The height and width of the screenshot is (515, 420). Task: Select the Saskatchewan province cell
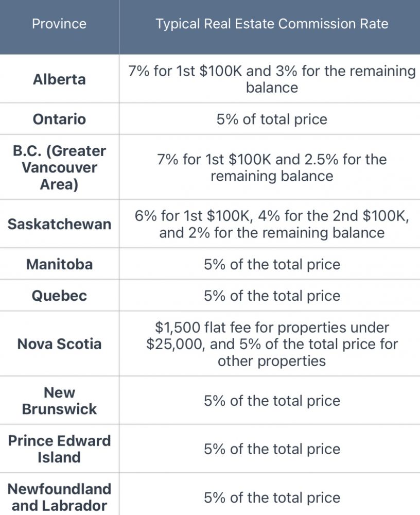59,225
